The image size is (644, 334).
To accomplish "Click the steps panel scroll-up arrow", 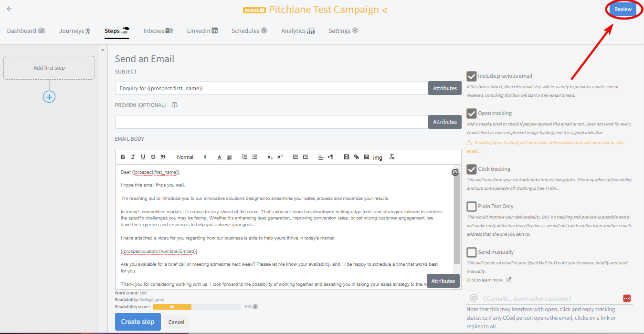I will pos(102,49).
